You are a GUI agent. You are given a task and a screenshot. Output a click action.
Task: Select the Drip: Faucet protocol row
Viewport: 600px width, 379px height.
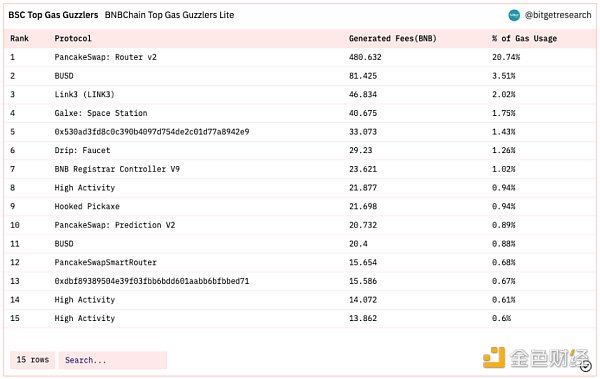[x=300, y=150]
